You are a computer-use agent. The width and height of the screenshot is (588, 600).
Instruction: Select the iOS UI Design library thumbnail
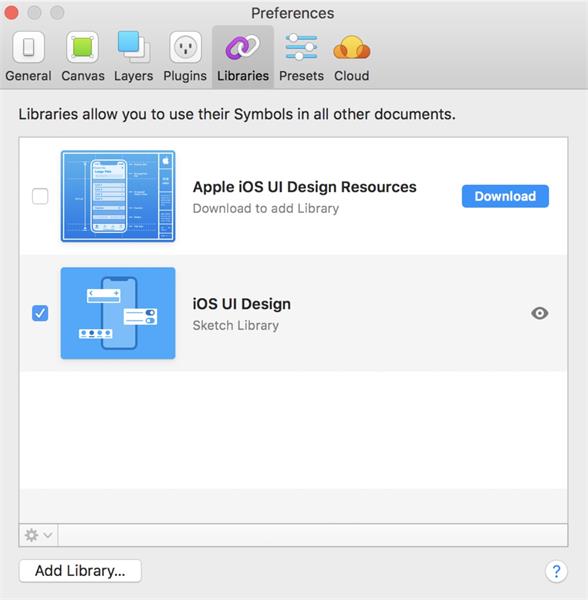[x=118, y=313]
